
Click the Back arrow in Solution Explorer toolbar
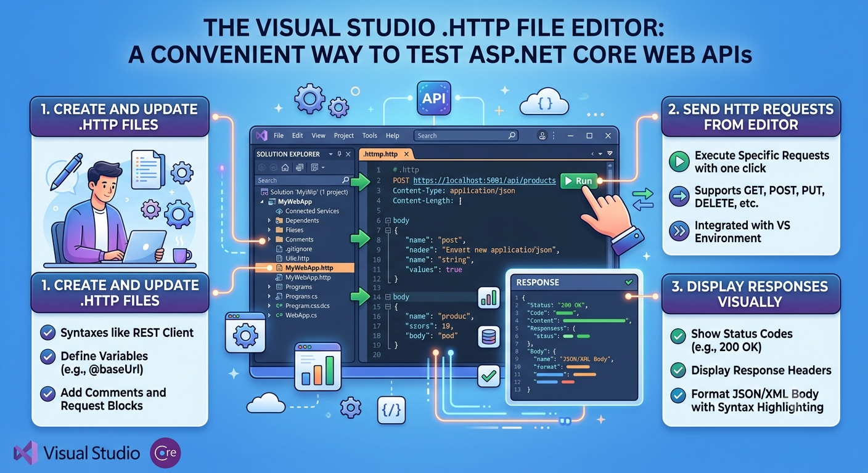coord(261,168)
